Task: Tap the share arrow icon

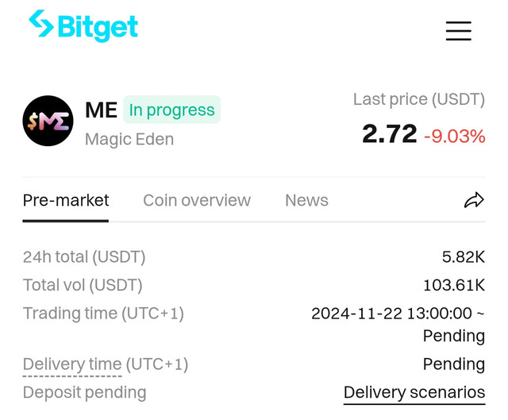Action: coord(474,200)
